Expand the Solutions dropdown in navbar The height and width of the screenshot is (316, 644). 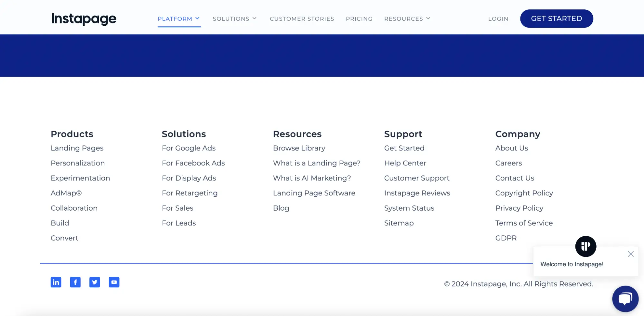(x=235, y=19)
